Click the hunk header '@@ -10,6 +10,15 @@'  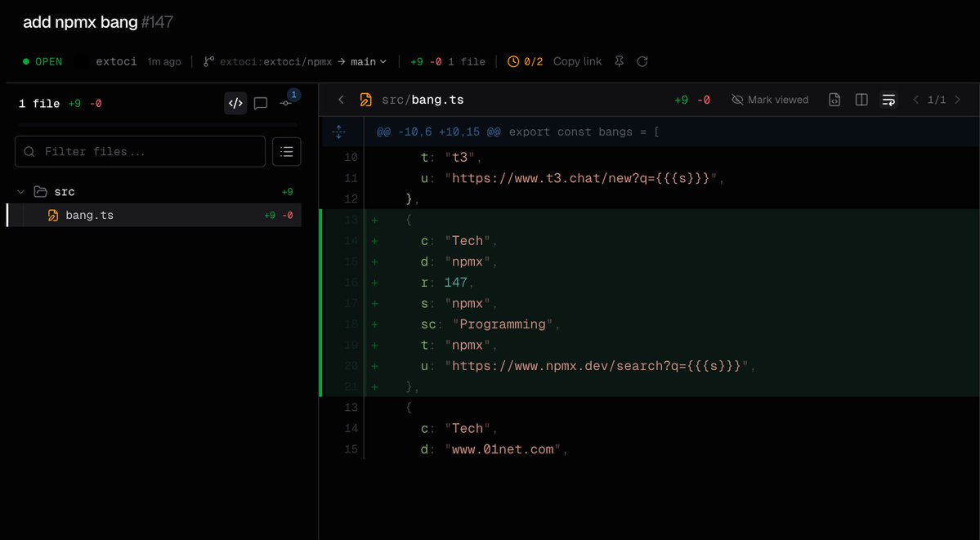point(437,132)
